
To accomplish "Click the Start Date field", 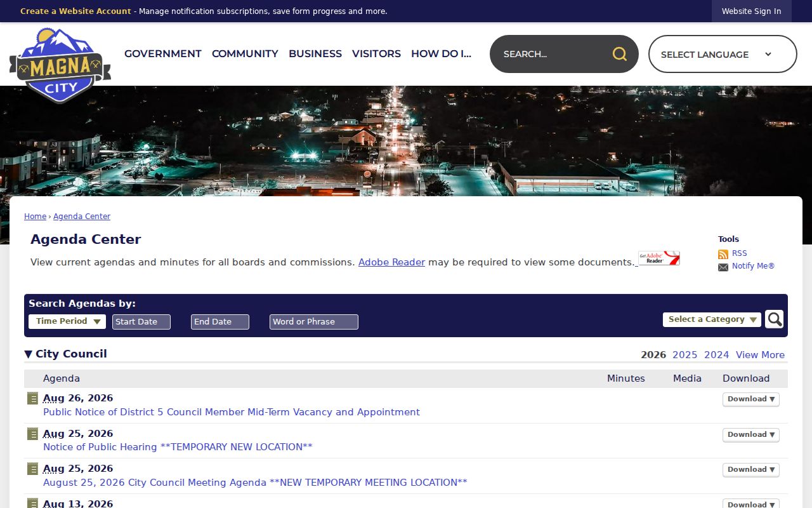I will point(141,322).
